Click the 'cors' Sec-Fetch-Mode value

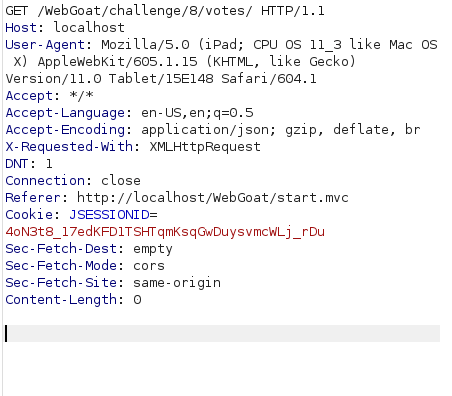149,266
